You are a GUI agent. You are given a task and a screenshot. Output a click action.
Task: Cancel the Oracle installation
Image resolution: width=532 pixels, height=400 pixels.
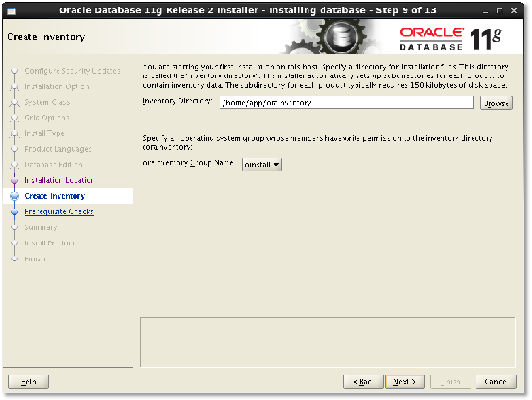coord(496,382)
